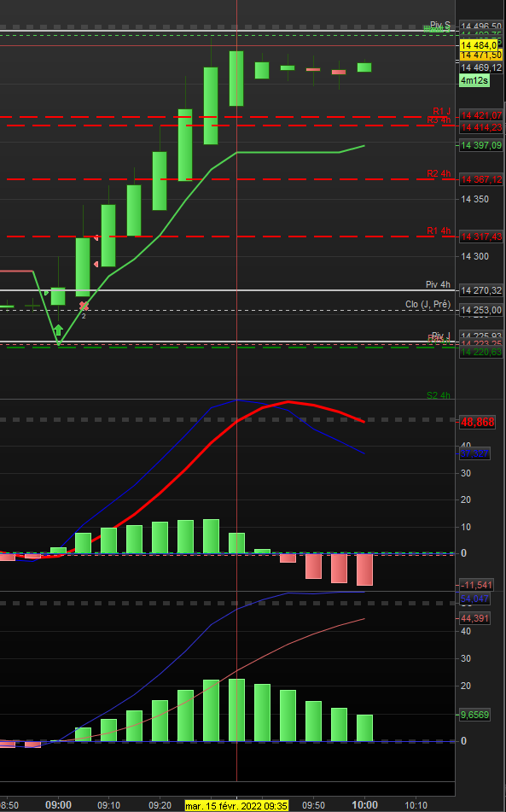Click the red left-pointing triangle near 14 300

pos(96,265)
